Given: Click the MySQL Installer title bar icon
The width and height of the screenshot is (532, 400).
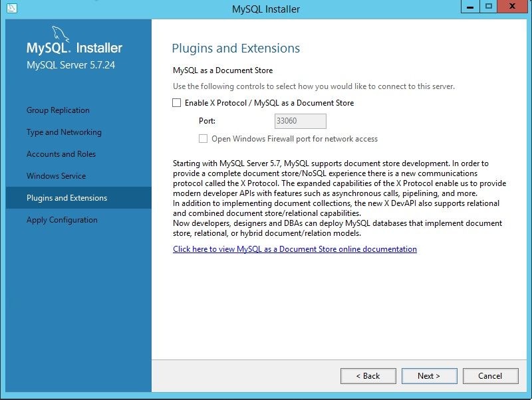Looking at the screenshot, I should 11,7.
